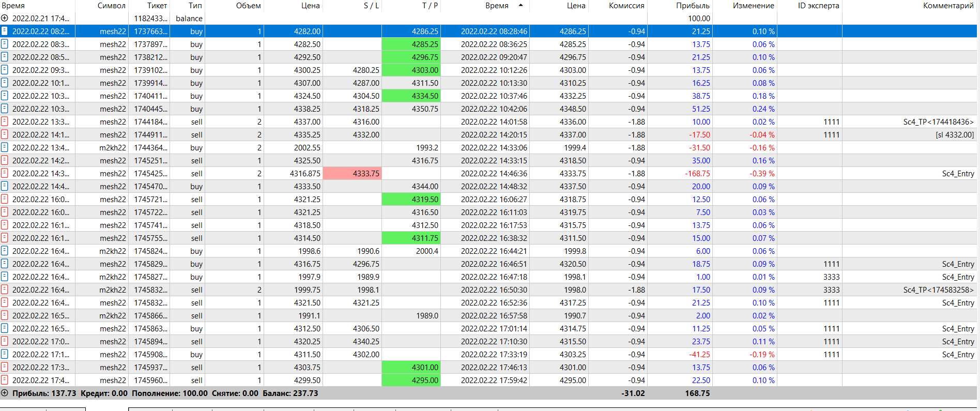Click the buy icon of the trade closed 10:37:46

click(x=5, y=96)
